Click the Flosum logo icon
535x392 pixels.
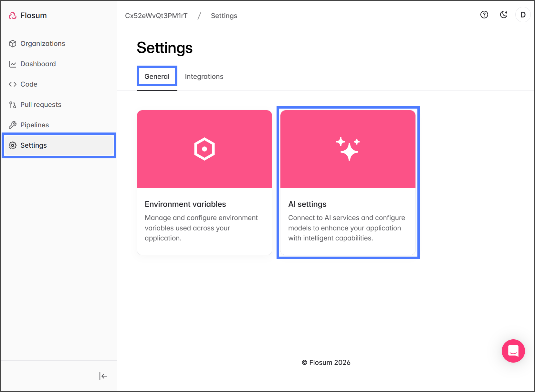point(13,16)
